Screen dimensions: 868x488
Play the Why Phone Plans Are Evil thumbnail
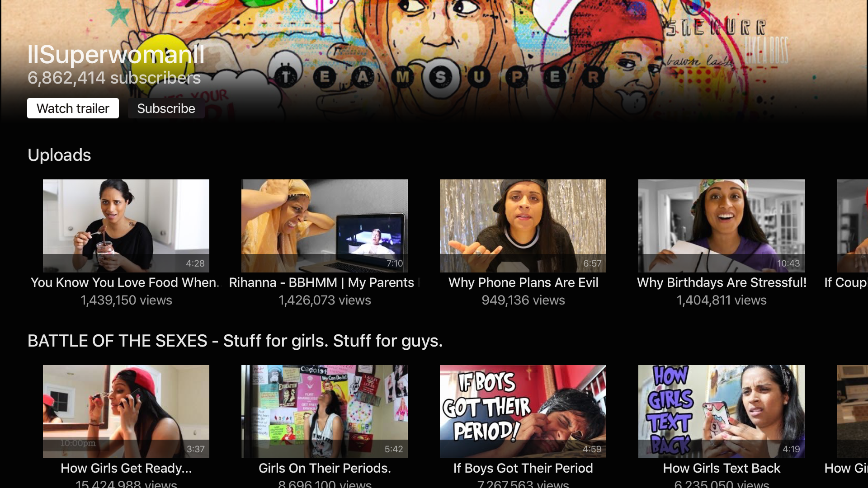coord(523,225)
